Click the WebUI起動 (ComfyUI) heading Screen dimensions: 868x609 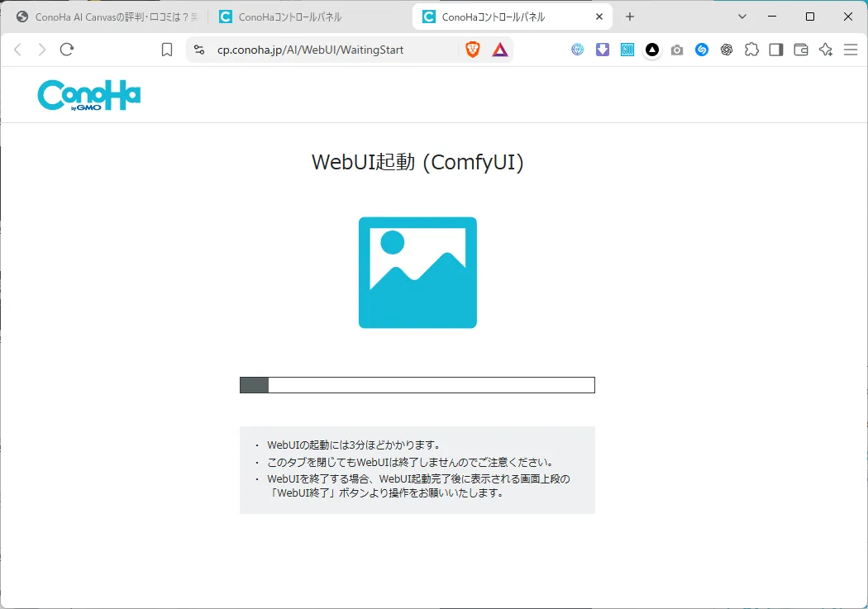[417, 162]
